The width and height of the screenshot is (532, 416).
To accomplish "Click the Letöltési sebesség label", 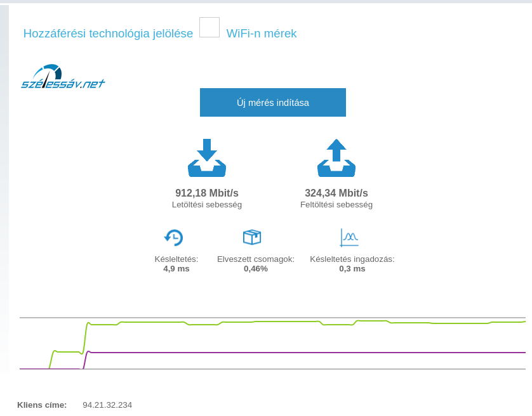I will pos(207,205).
